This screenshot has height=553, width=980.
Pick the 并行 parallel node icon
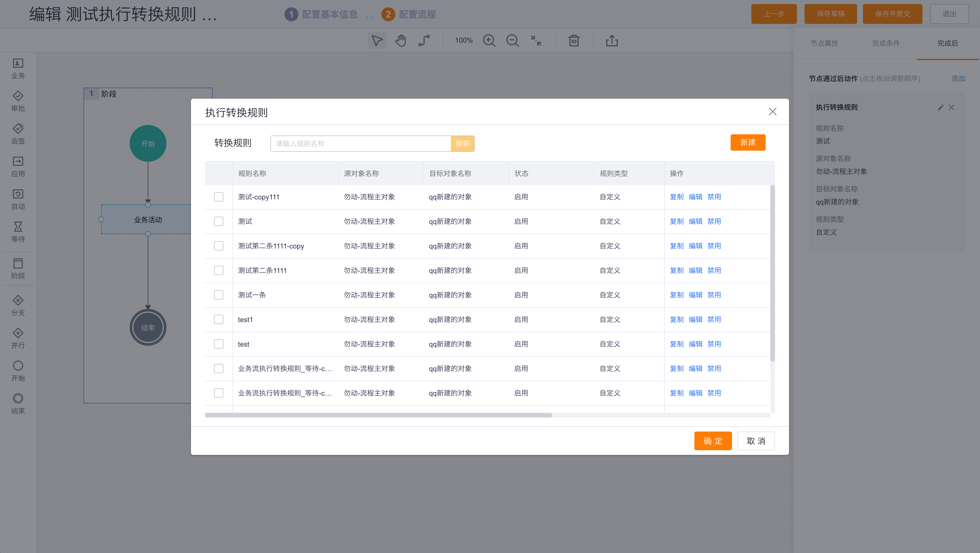click(x=18, y=333)
